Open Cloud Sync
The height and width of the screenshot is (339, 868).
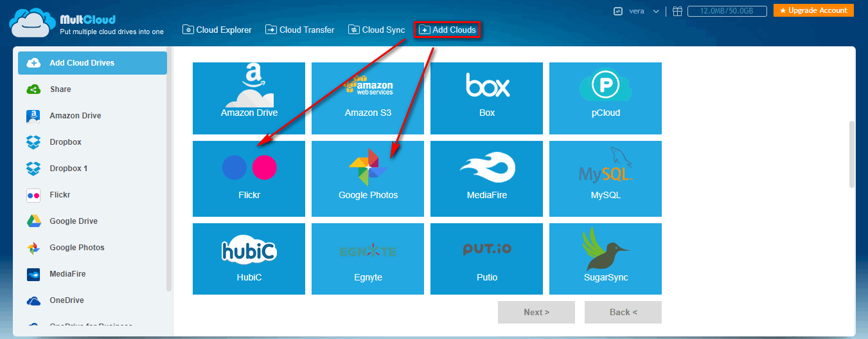pos(376,30)
